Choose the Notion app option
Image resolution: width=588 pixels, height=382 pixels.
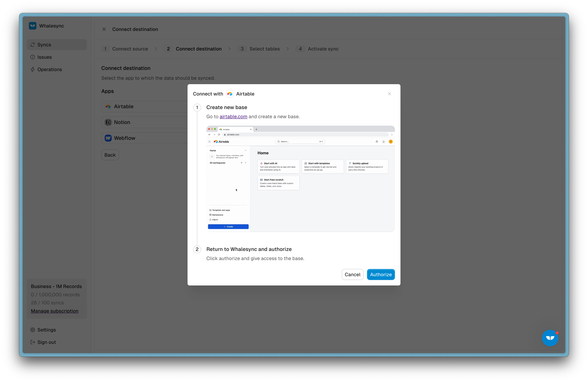[145, 122]
